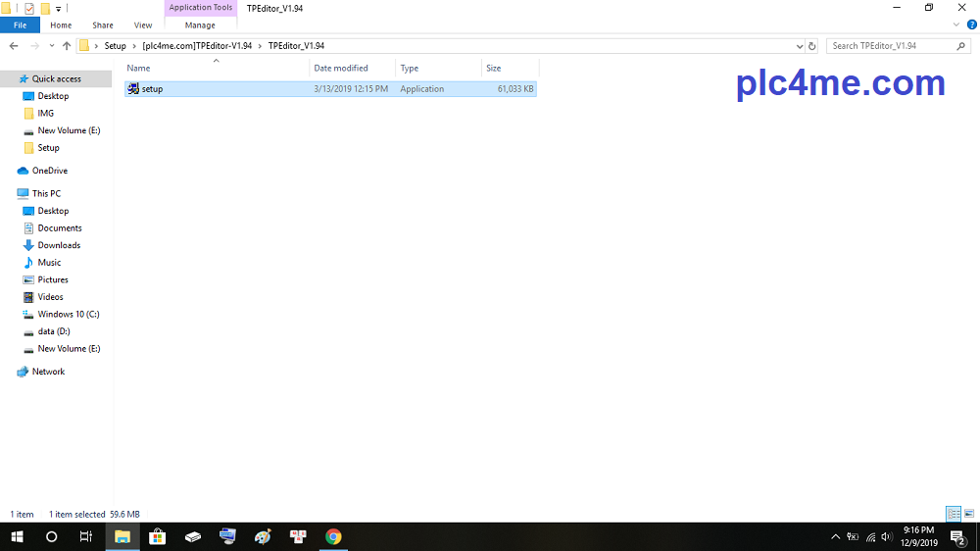The height and width of the screenshot is (551, 980).
Task: Open the File menu tab
Action: (20, 25)
